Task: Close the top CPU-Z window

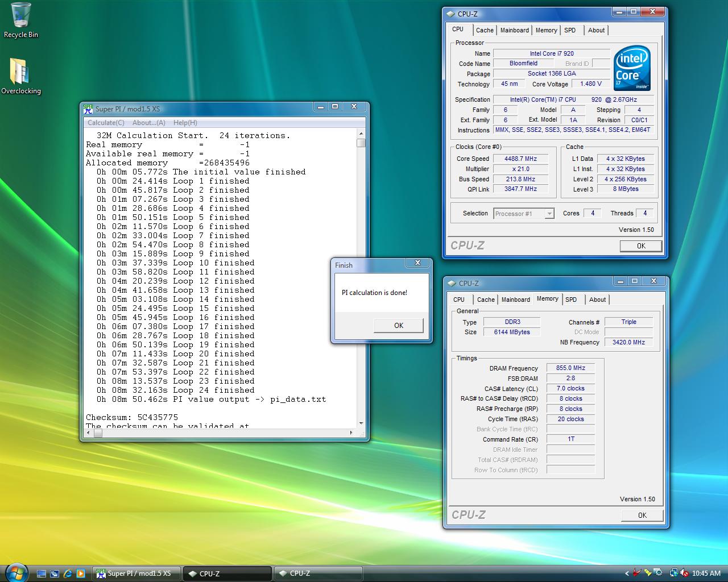Action: [x=654, y=11]
